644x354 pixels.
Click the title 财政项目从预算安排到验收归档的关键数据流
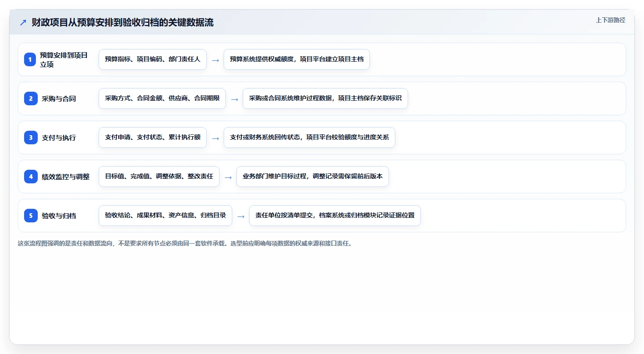click(x=123, y=23)
